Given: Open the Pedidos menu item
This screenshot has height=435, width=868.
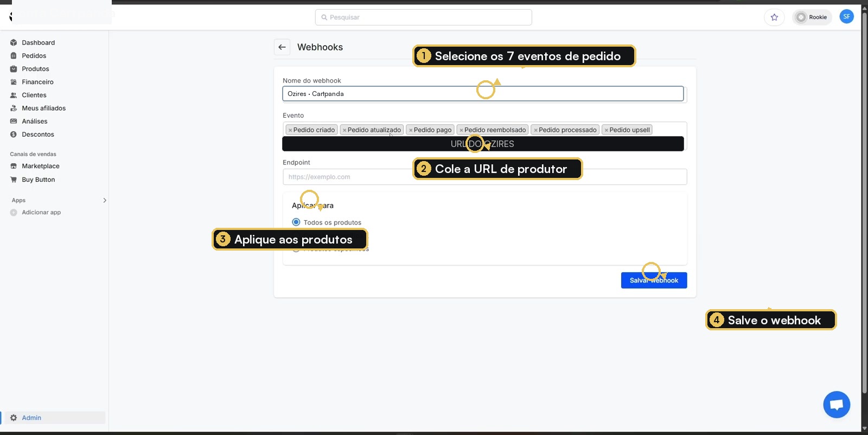Looking at the screenshot, I should pos(34,56).
